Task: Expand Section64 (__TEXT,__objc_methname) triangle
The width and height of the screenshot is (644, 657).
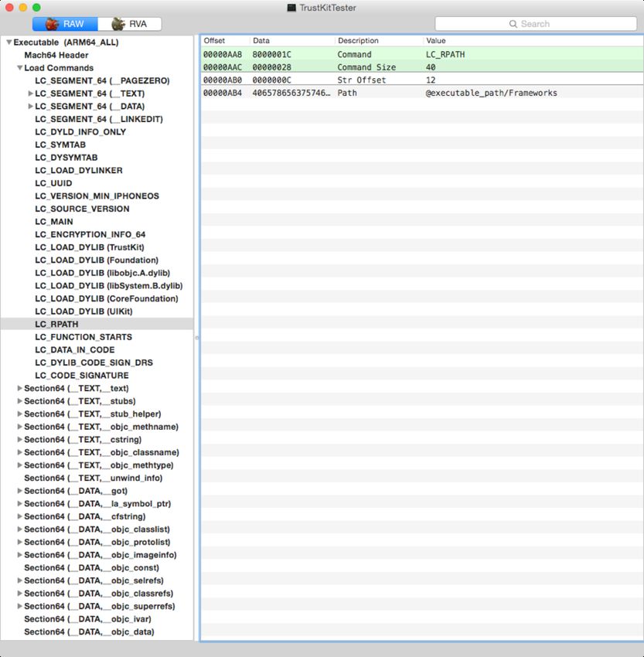Action: pyautogui.click(x=19, y=427)
